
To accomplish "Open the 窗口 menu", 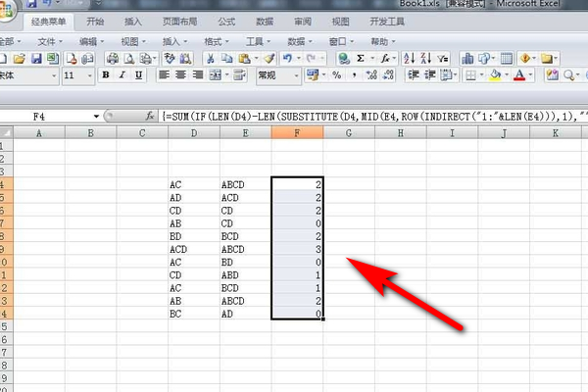I will click(341, 41).
